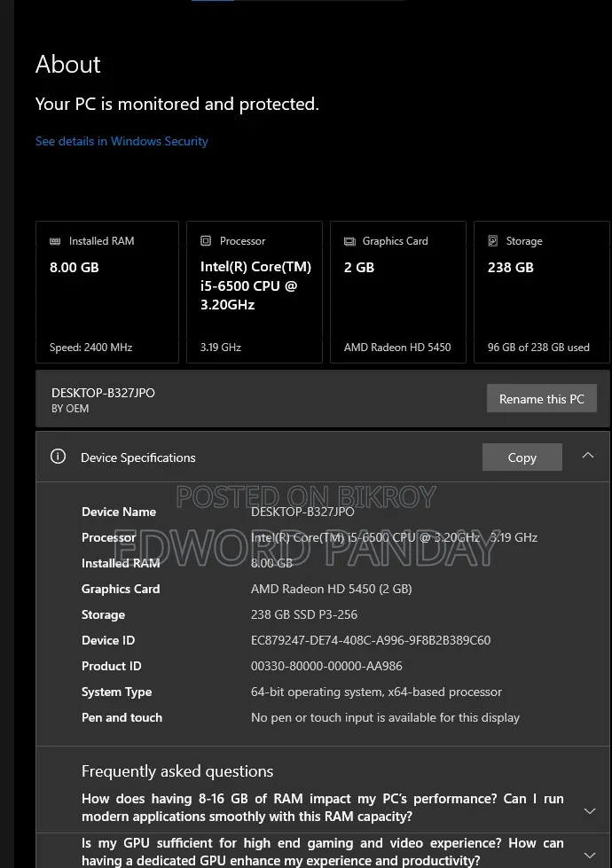Click the Storage drive icon
This screenshot has width=612, height=868.
click(x=492, y=241)
